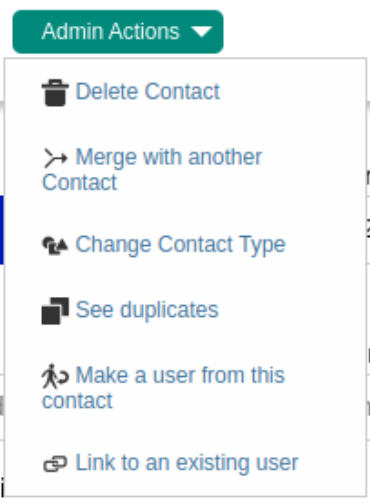Click the trash can icon for Delete Contact
The width and height of the screenshot is (370, 503).
[55, 93]
